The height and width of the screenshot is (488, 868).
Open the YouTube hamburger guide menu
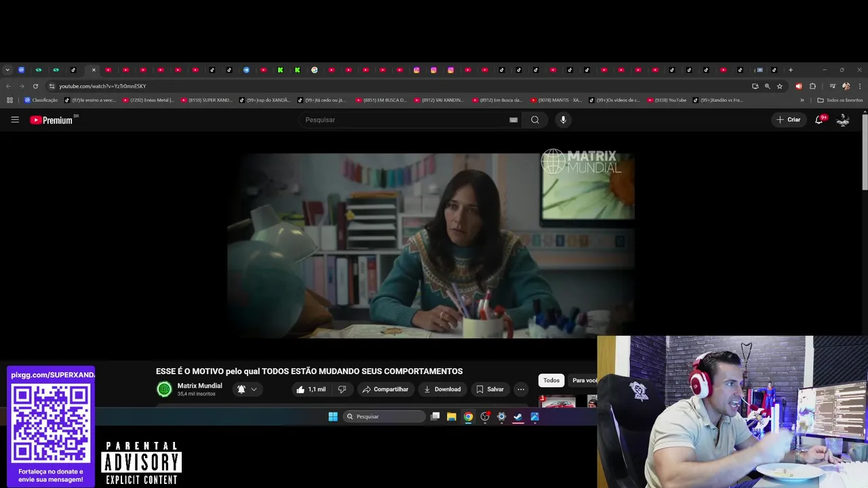click(15, 120)
